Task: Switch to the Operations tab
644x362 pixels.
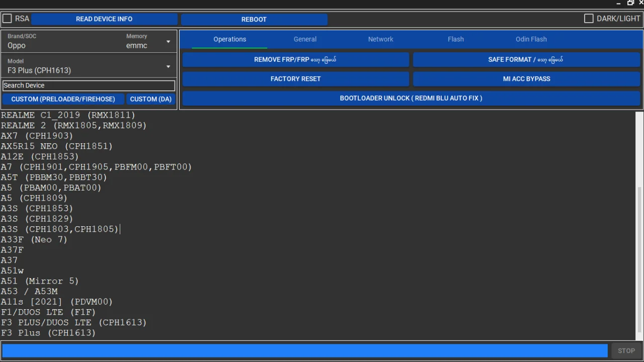Action: point(230,39)
